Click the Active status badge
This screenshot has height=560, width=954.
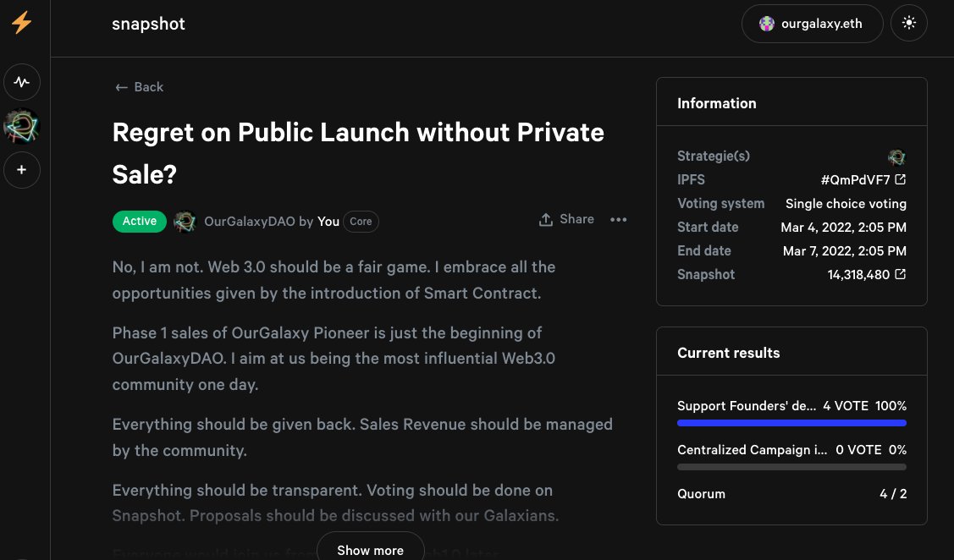tap(140, 222)
